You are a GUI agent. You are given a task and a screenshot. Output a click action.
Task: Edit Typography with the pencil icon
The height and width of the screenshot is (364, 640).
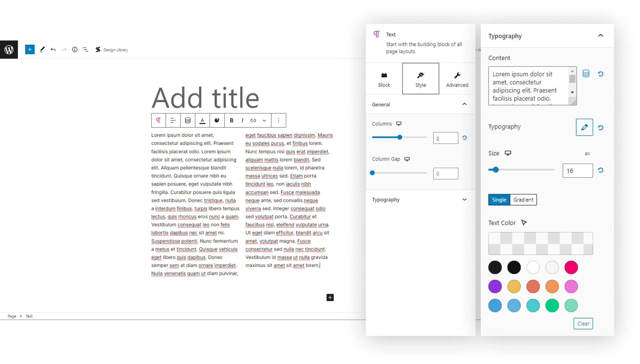tap(584, 127)
